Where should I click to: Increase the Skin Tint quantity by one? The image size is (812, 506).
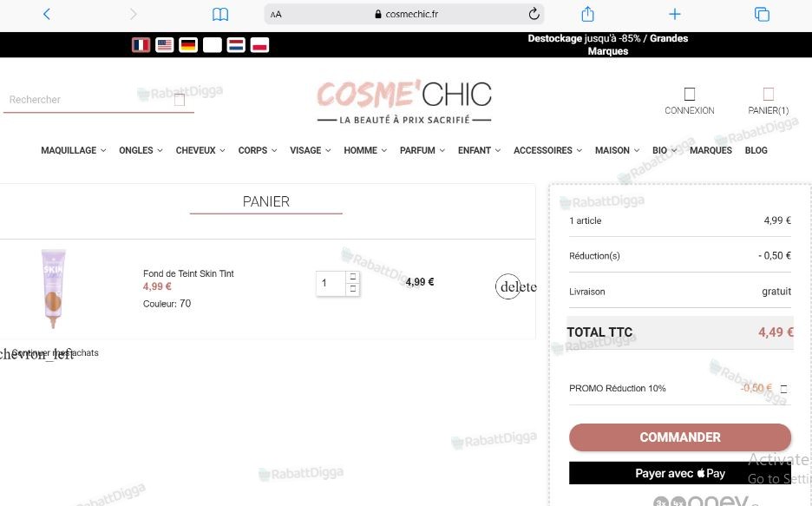pos(353,277)
